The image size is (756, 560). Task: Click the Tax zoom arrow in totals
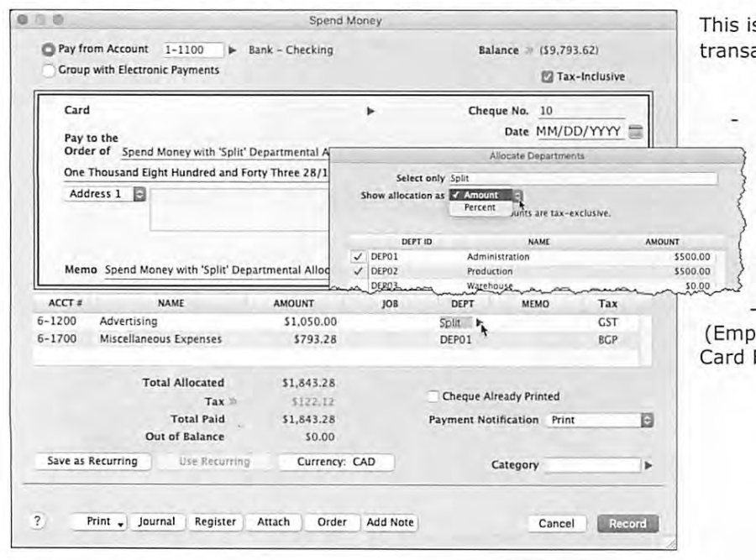coord(233,401)
